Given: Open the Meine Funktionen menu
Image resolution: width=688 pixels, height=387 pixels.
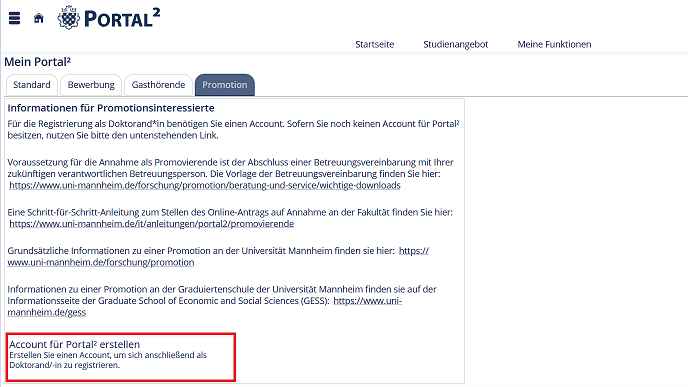Looking at the screenshot, I should click(x=554, y=44).
